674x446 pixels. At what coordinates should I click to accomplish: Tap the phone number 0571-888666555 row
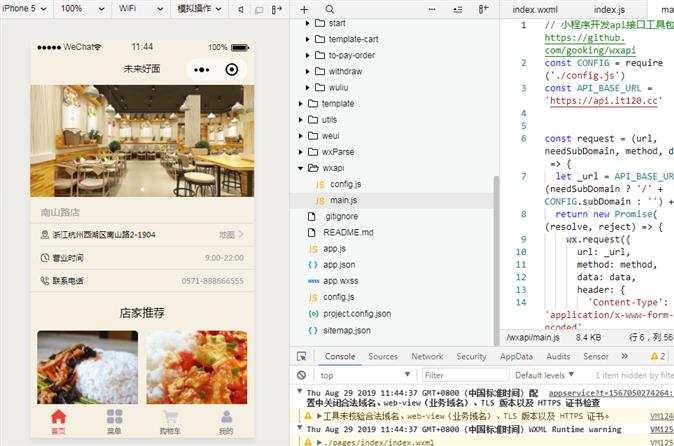tap(140, 281)
